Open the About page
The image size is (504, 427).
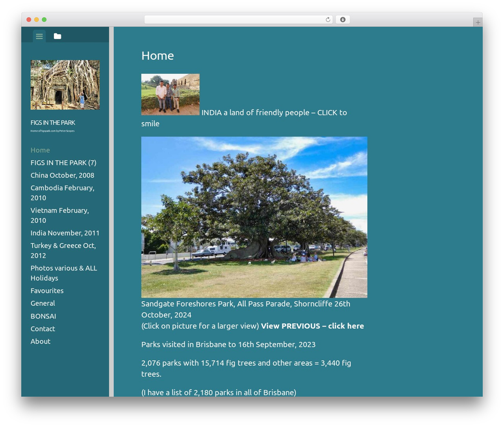(x=41, y=341)
